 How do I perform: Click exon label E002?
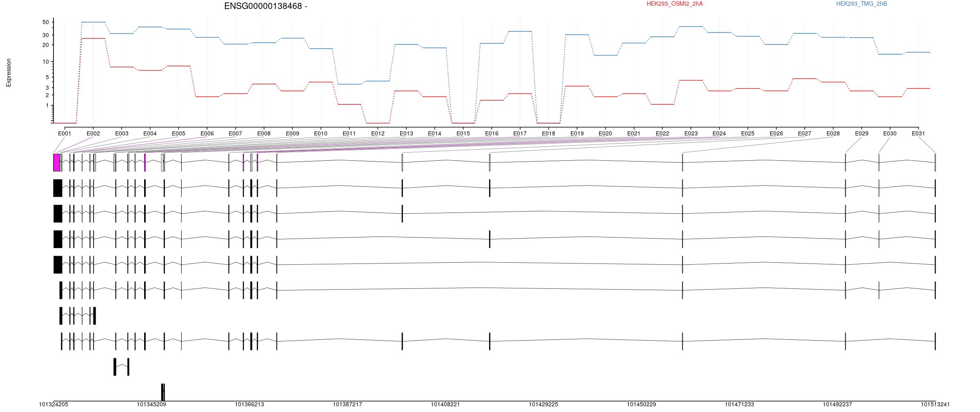[x=93, y=133]
